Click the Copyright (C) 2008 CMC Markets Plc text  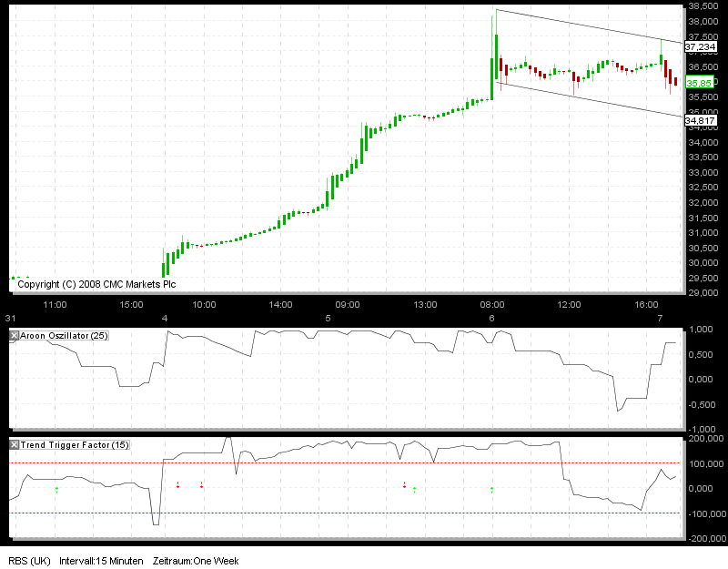pyautogui.click(x=97, y=283)
